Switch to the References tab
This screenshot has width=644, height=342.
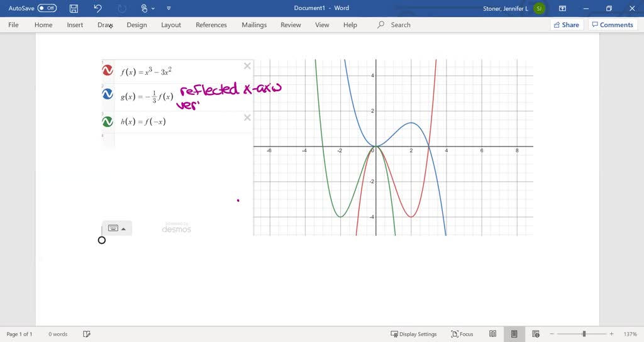pyautogui.click(x=211, y=25)
